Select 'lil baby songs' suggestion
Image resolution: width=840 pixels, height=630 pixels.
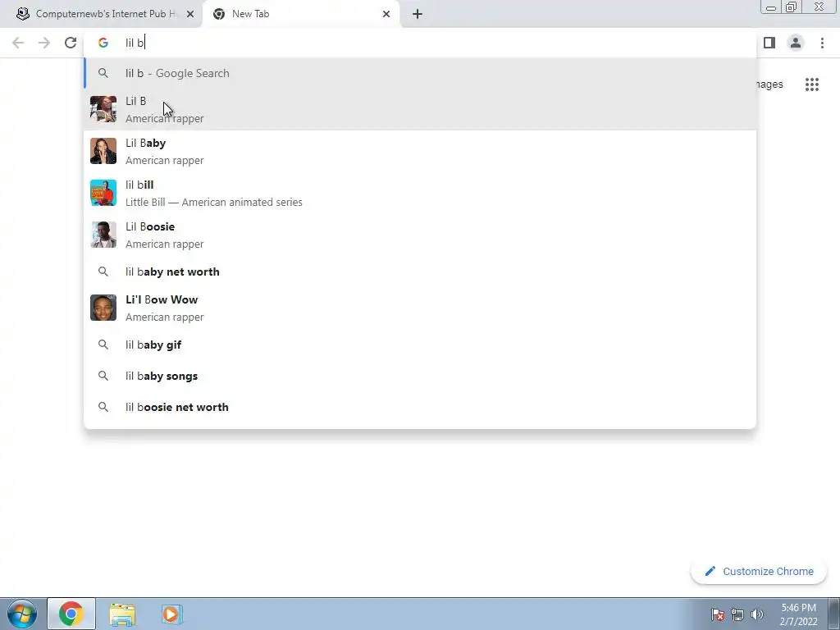(x=420, y=376)
